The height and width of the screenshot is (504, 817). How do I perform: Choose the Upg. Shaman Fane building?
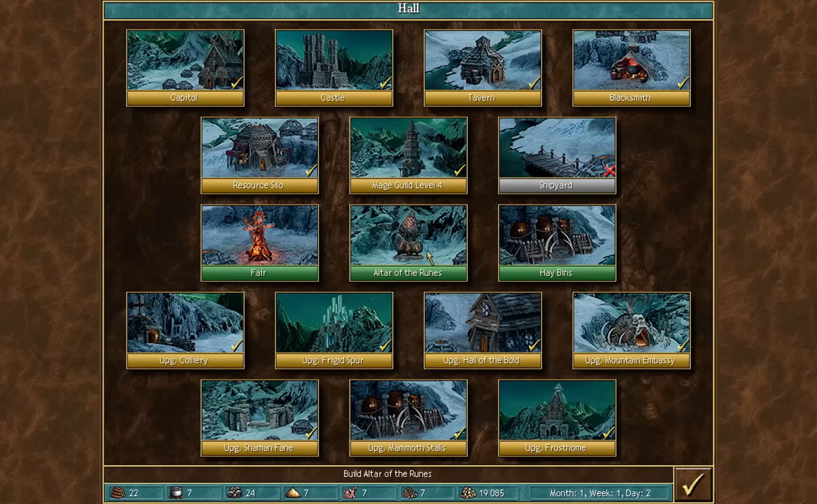(260, 418)
